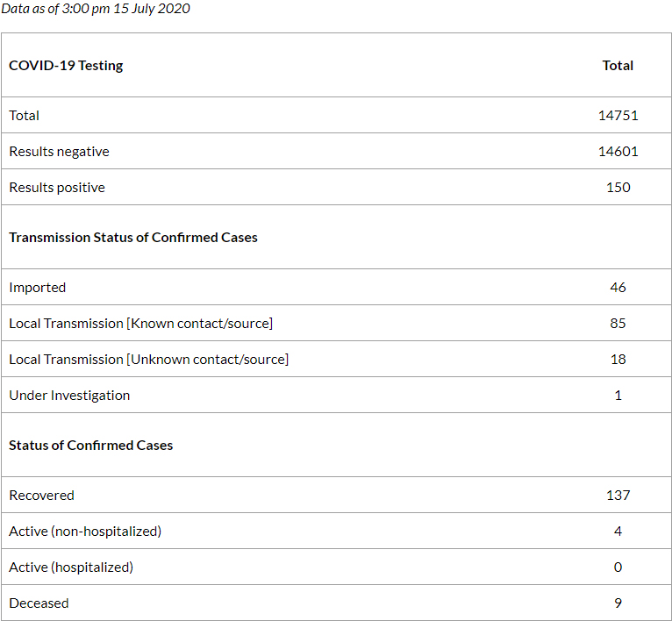This screenshot has height=621, width=672.
Task: Click Local Transmission Unknown contact/source label
Action: click(148, 360)
